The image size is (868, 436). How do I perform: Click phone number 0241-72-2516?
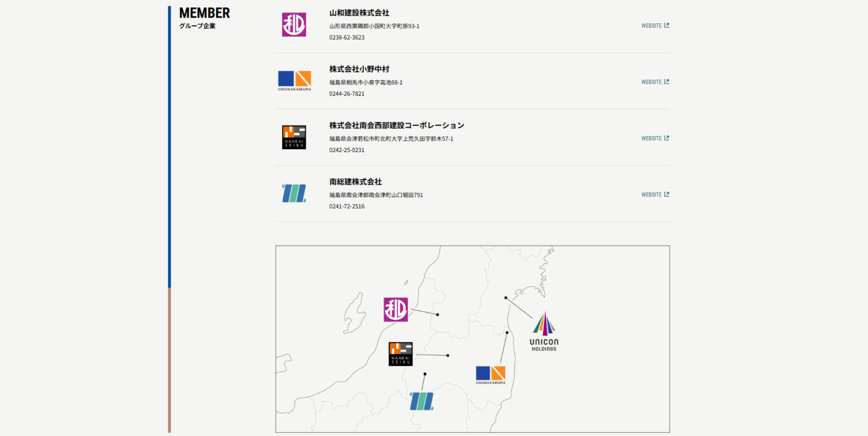point(347,207)
